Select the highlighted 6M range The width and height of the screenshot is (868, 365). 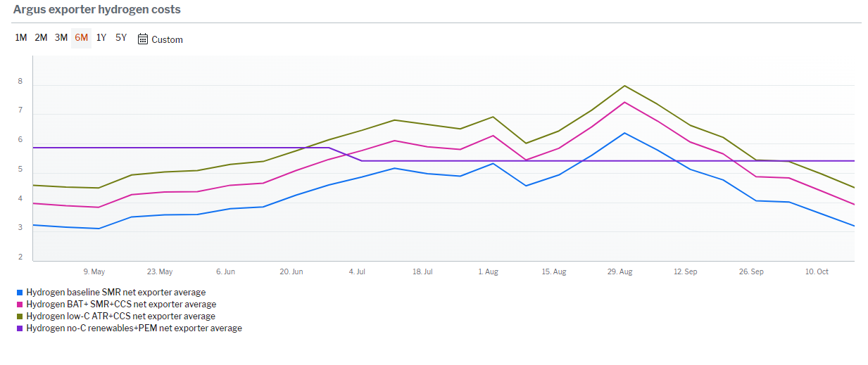82,38
